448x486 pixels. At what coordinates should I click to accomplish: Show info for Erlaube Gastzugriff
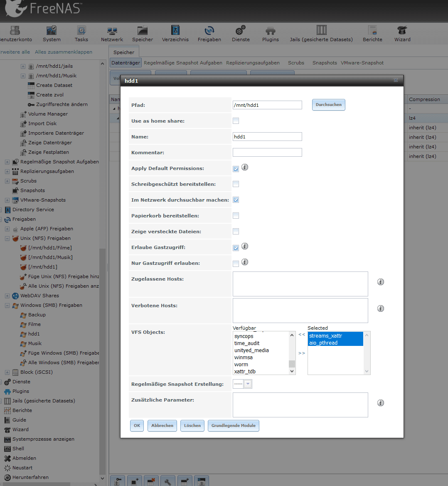(x=245, y=247)
